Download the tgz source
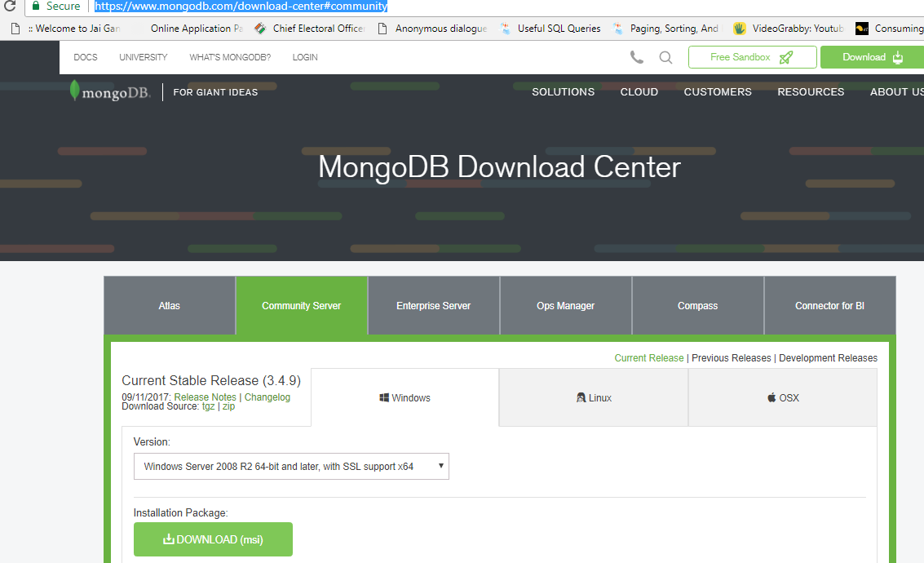Viewport: 924px width, 563px height. [x=208, y=406]
